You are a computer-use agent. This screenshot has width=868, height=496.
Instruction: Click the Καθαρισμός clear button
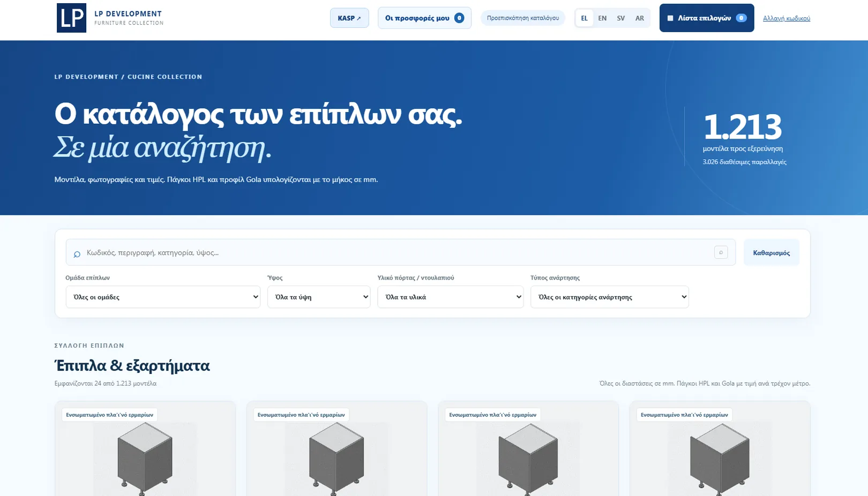point(771,253)
